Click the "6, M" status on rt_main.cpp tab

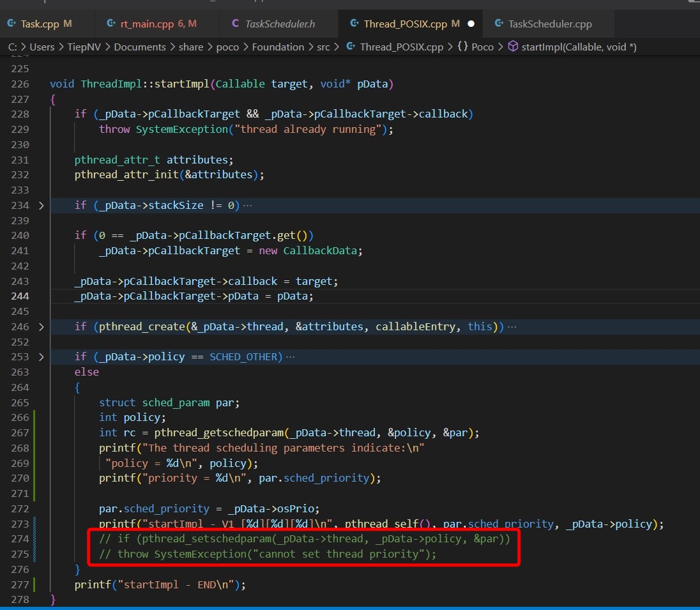pyautogui.click(x=187, y=24)
